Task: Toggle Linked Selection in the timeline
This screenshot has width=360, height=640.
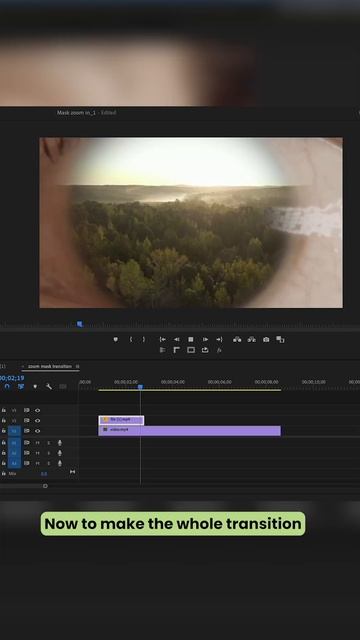Action: click(21, 386)
